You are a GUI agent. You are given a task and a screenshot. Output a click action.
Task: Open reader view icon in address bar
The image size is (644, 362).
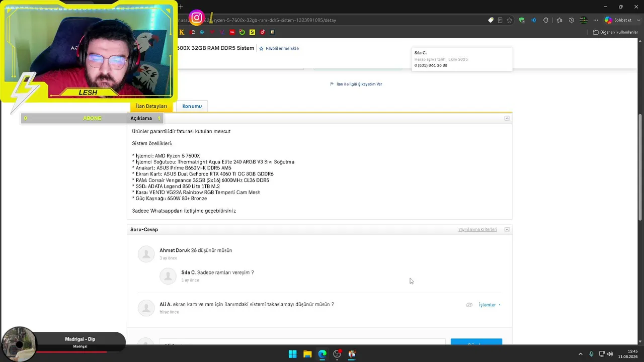500,20
